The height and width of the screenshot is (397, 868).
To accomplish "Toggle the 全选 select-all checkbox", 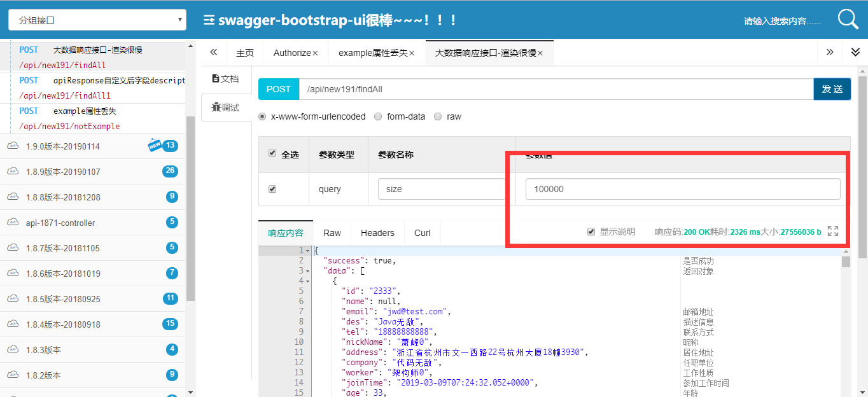I will 272,153.
